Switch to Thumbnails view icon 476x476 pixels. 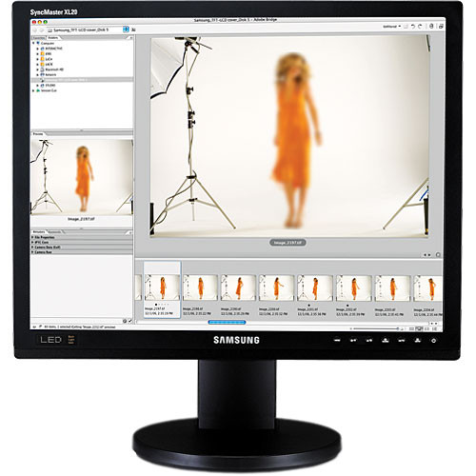point(411,328)
